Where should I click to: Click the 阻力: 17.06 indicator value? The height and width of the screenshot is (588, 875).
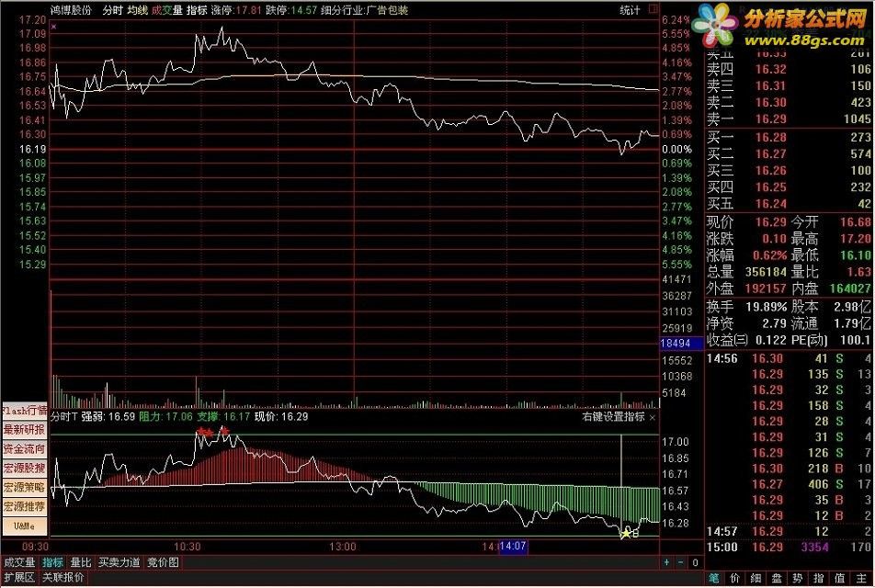tap(165, 417)
